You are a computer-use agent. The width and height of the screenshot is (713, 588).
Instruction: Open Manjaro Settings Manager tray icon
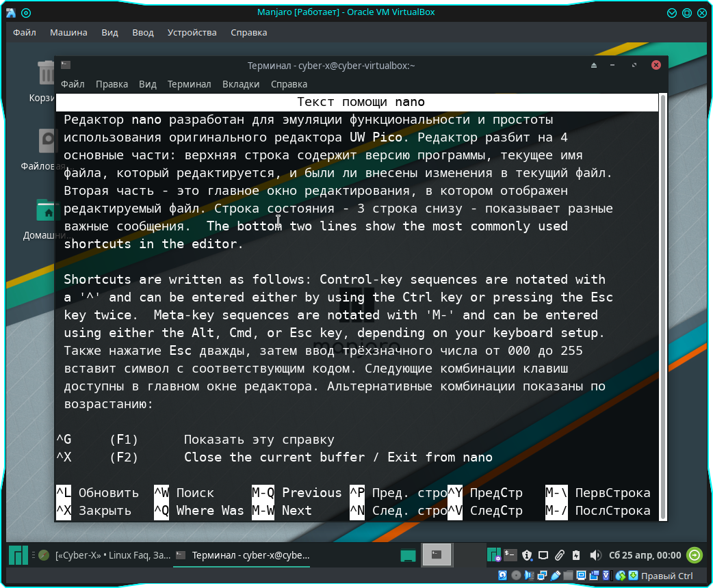pos(493,554)
